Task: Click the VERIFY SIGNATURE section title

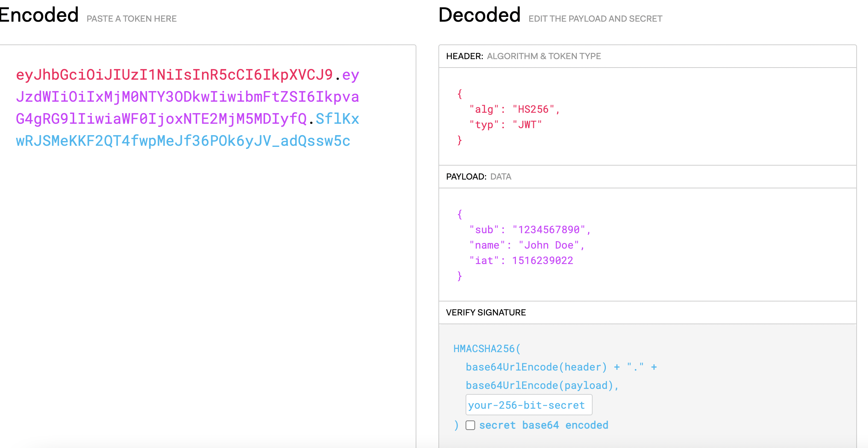Action: click(x=486, y=312)
